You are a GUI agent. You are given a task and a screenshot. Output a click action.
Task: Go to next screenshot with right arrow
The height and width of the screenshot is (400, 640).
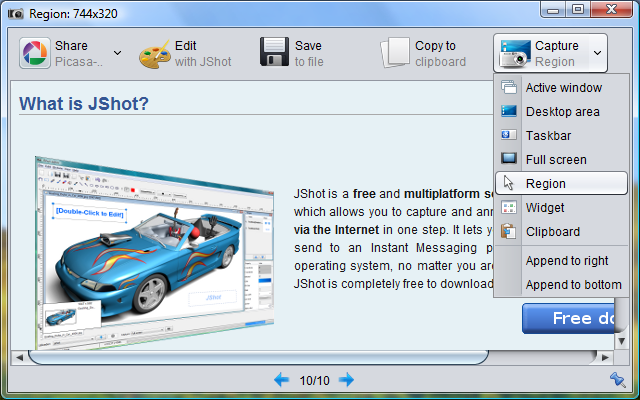(347, 380)
